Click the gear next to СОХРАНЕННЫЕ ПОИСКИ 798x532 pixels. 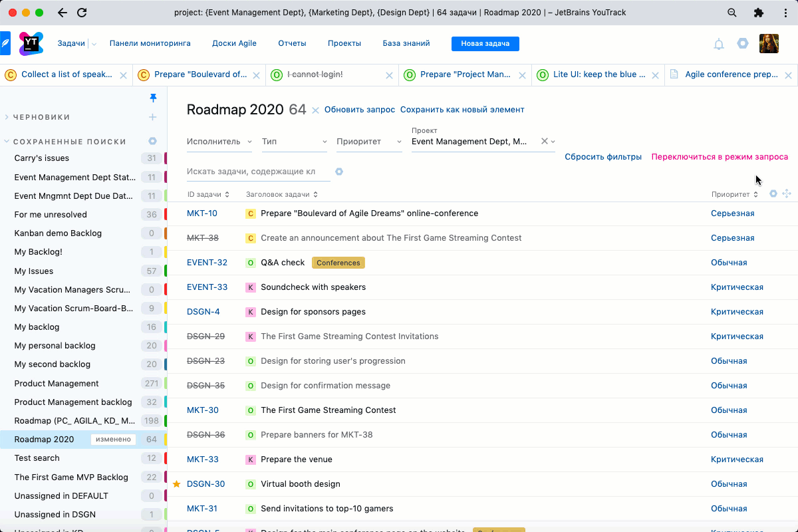click(152, 140)
